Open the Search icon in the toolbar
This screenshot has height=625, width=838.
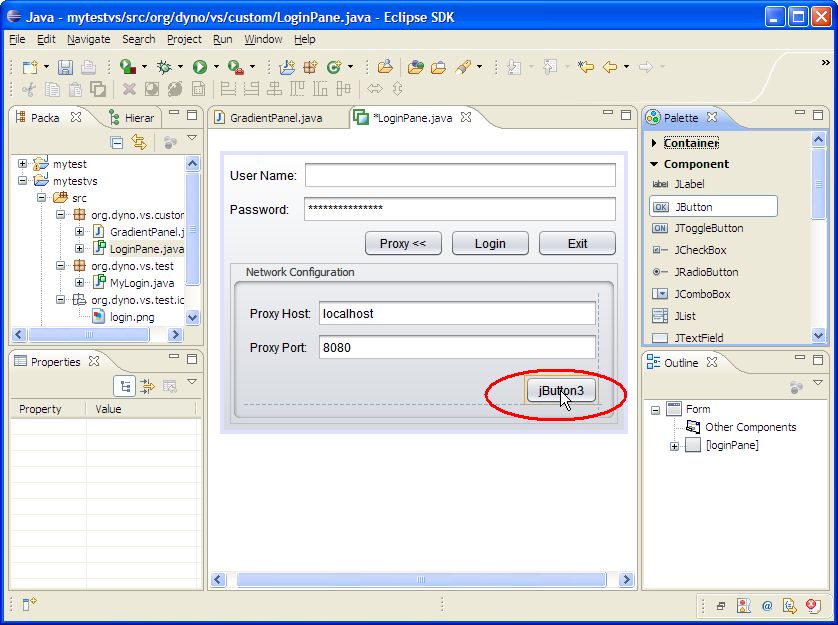pyautogui.click(x=464, y=68)
